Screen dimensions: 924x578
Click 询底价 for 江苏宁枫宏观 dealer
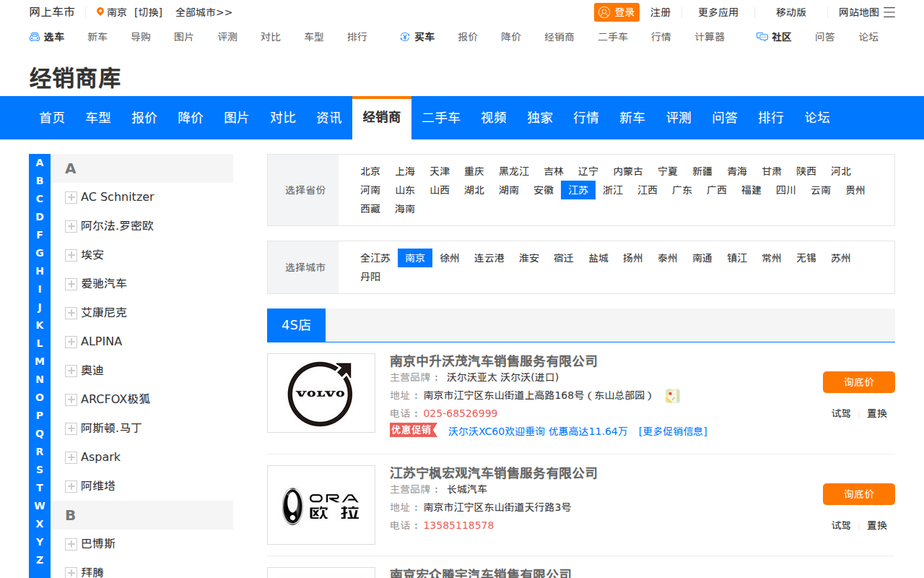[859, 494]
